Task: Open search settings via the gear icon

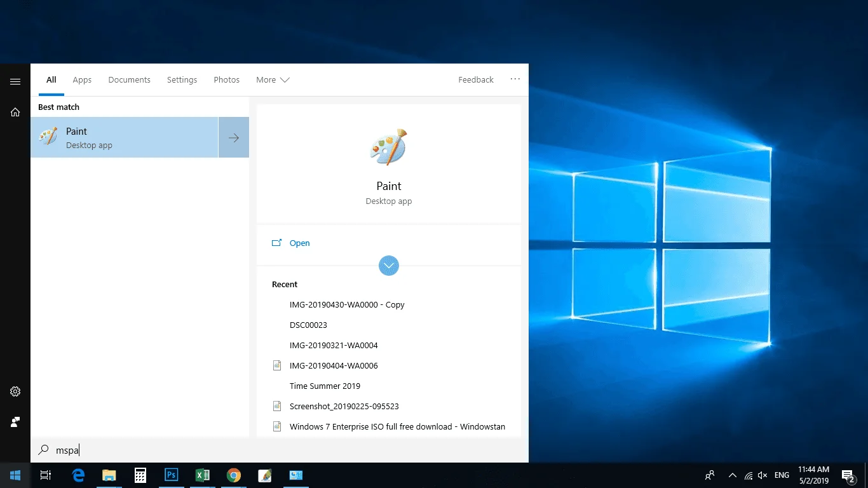Action: tap(15, 391)
